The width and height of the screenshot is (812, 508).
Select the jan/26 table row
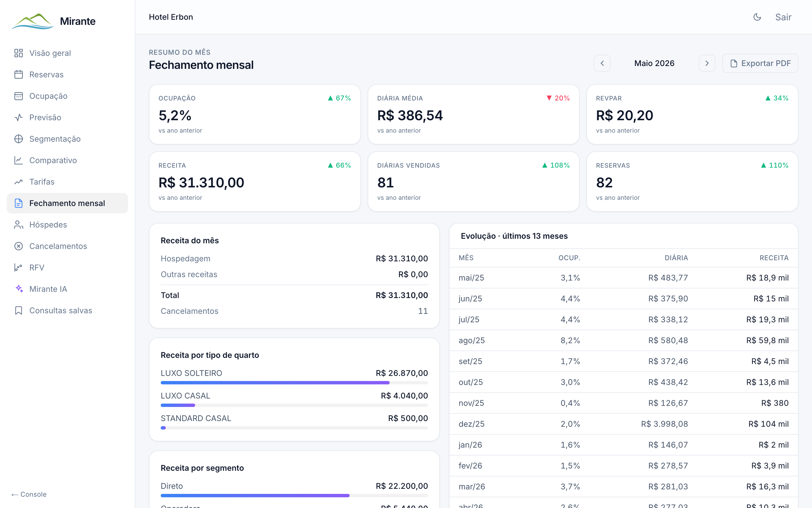pyautogui.click(x=623, y=445)
